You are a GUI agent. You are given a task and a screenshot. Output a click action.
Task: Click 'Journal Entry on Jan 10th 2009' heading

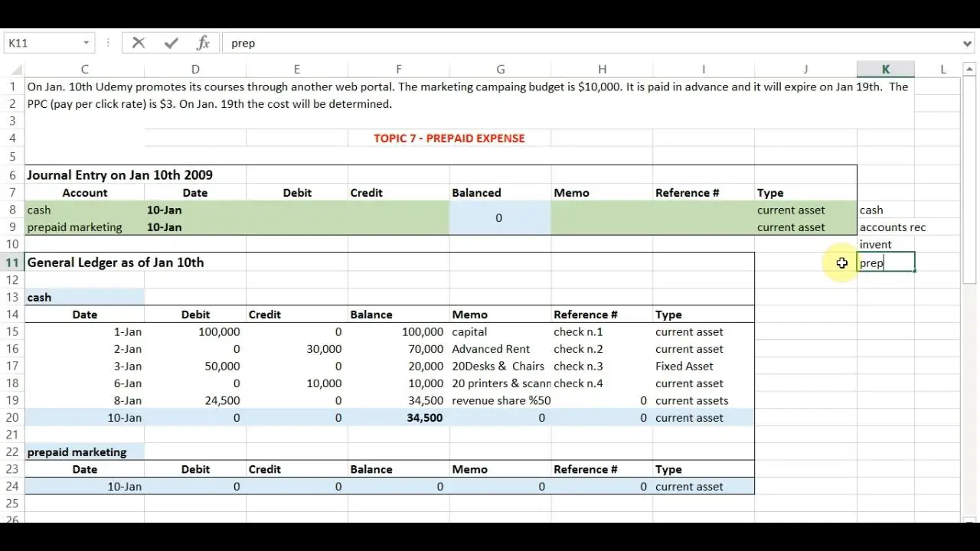click(120, 175)
